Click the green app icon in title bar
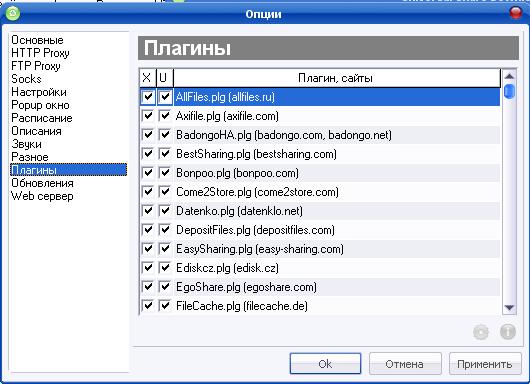530x384 pixels. [x=13, y=14]
